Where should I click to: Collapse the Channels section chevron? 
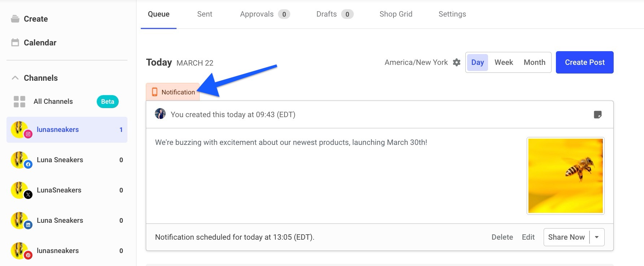click(15, 78)
